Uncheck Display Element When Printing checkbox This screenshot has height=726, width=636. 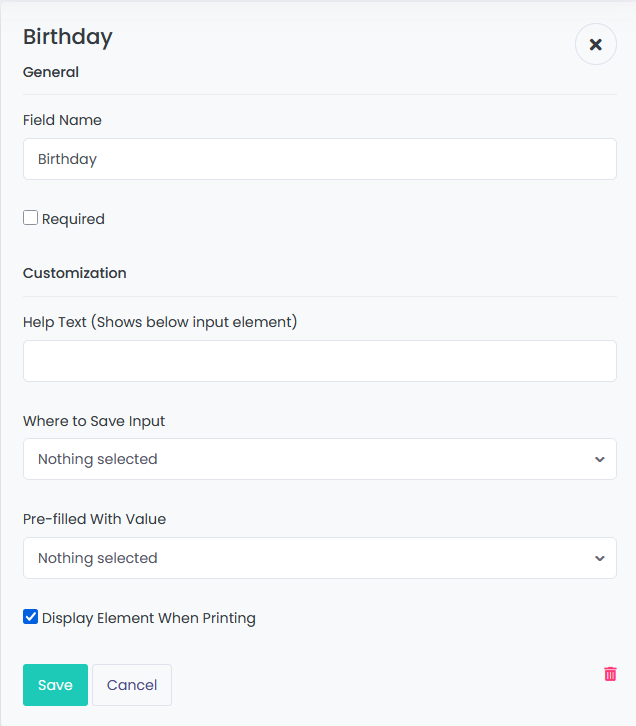point(31,617)
